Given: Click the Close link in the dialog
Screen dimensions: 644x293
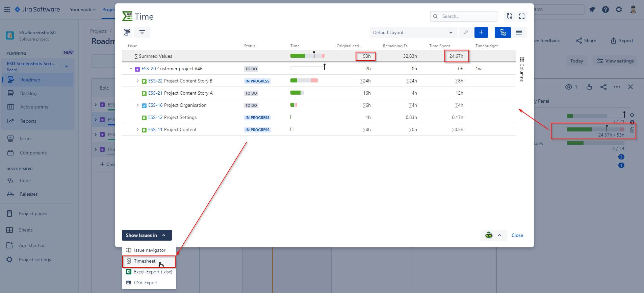Looking at the screenshot, I should [x=517, y=235].
